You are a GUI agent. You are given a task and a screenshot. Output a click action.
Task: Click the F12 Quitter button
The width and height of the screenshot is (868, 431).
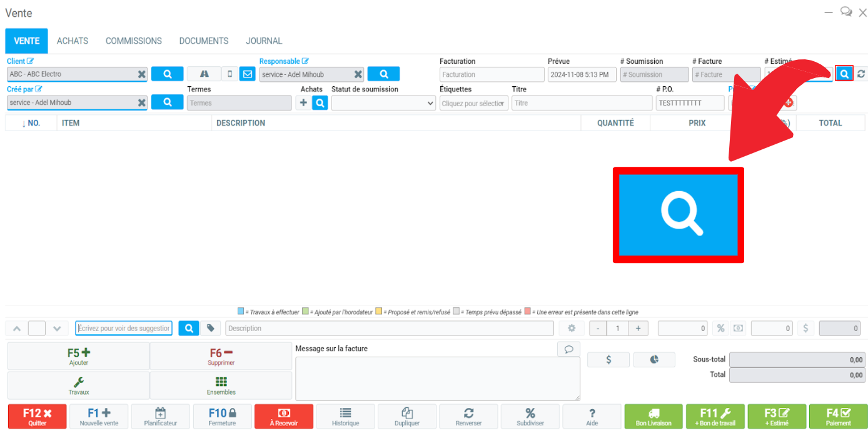(x=37, y=416)
